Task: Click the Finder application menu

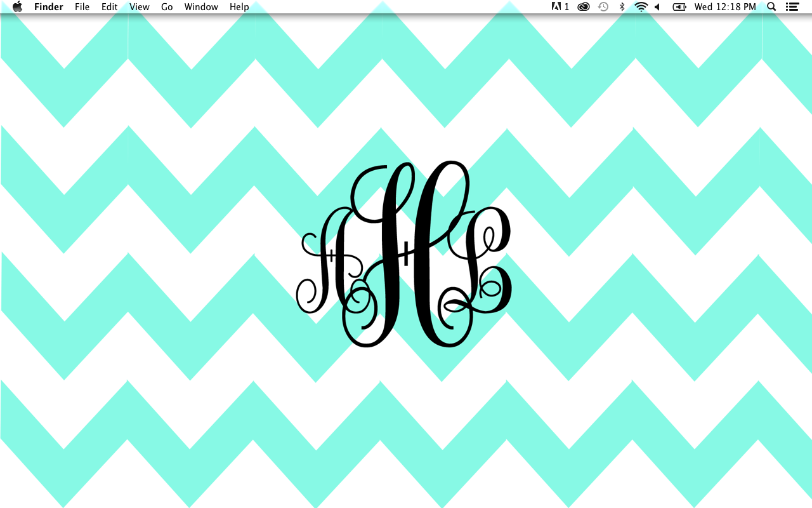Action: coord(48,6)
